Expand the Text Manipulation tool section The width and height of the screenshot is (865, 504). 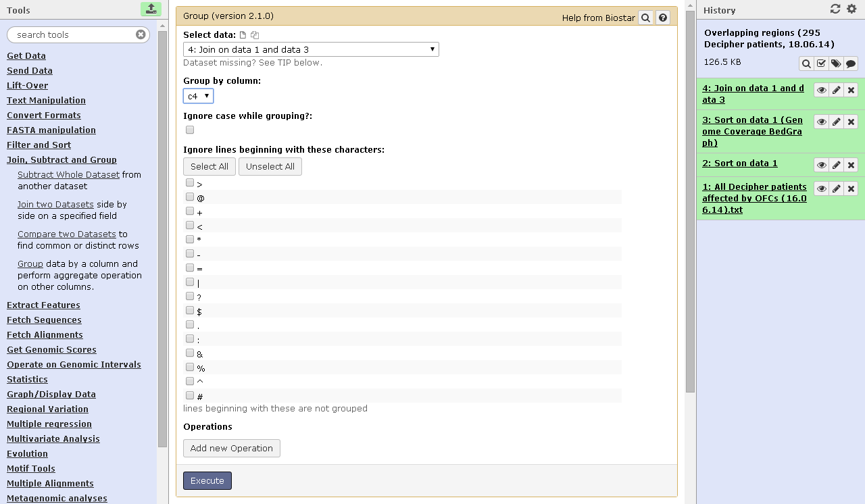[x=46, y=100]
